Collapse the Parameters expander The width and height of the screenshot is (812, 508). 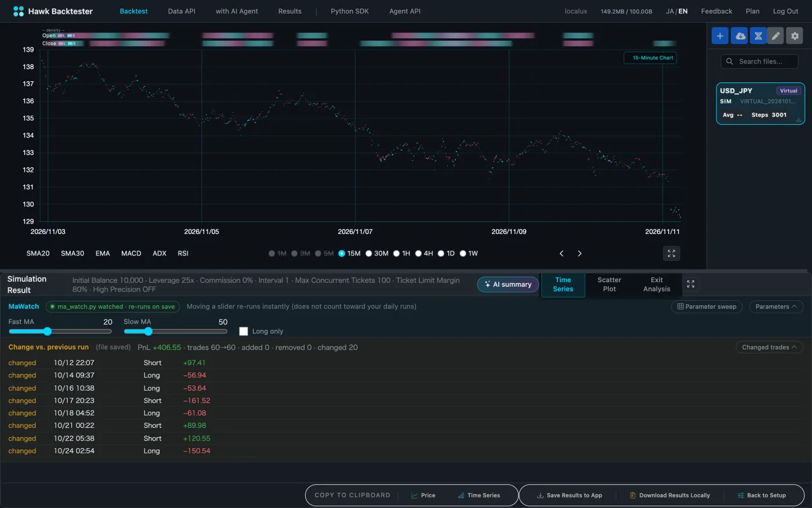point(775,307)
